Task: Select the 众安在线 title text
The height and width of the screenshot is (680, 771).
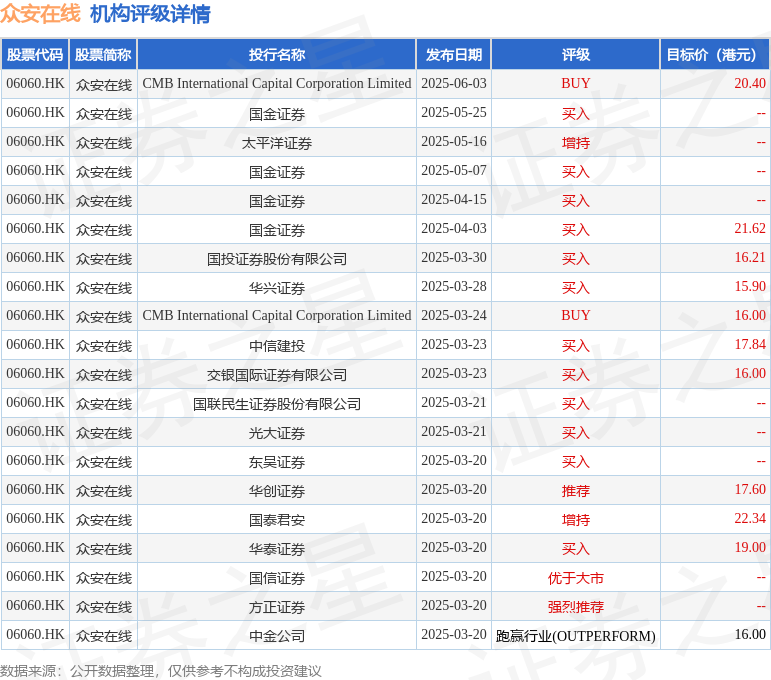Action: 40,13
